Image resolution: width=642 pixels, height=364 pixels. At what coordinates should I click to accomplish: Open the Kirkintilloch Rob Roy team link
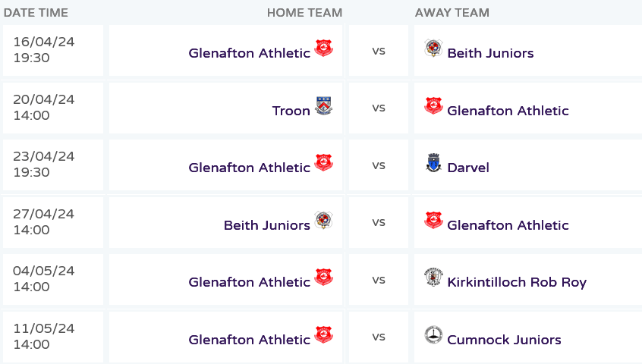517,282
